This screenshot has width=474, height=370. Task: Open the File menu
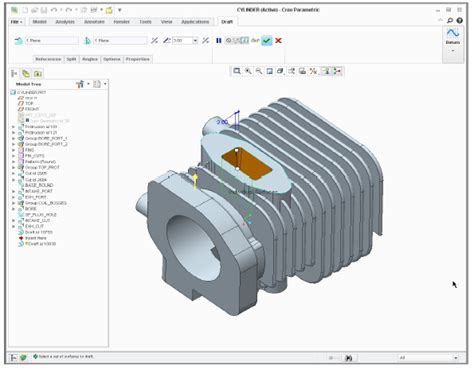(16, 22)
